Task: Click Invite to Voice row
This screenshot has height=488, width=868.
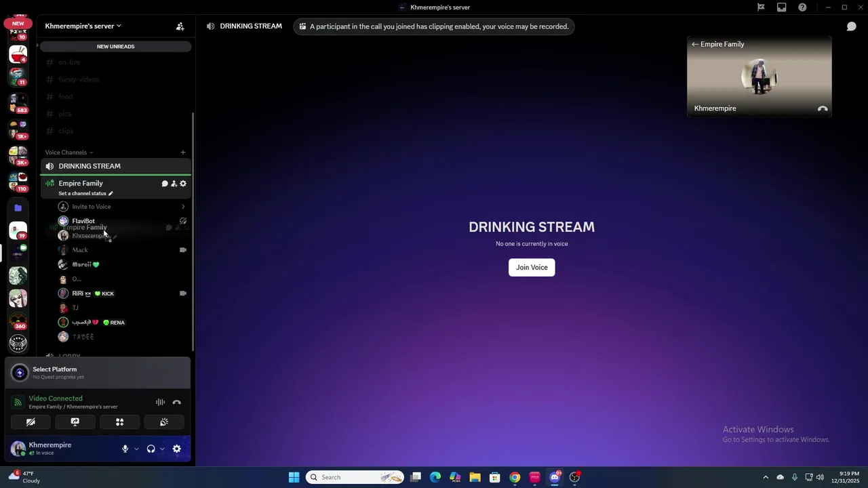Action: click(x=122, y=207)
